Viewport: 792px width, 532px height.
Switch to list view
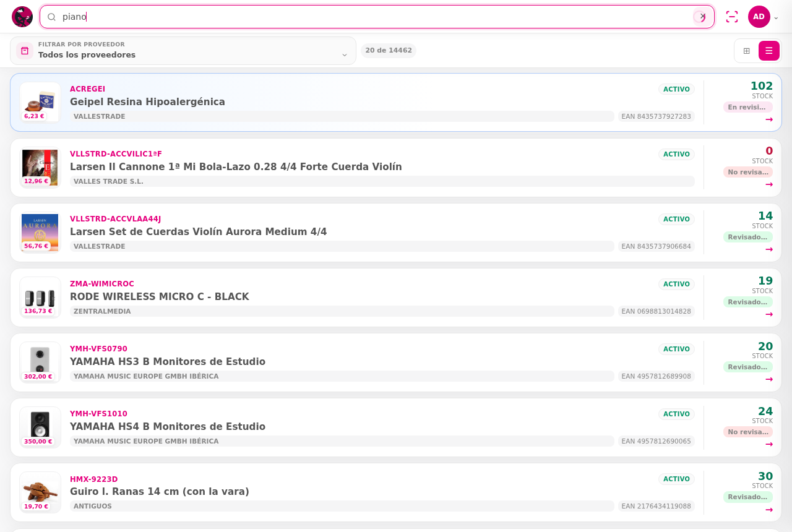point(769,51)
